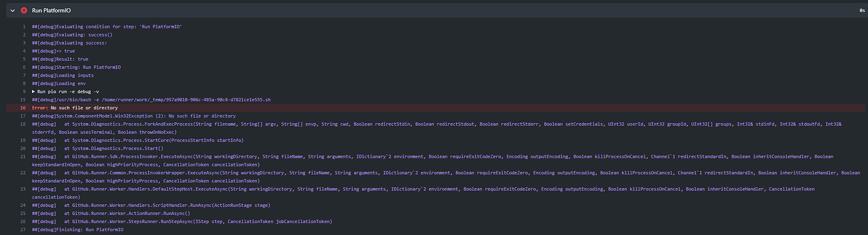The image size is (868, 235).
Task: Click line number 27 link
Action: tap(23, 229)
